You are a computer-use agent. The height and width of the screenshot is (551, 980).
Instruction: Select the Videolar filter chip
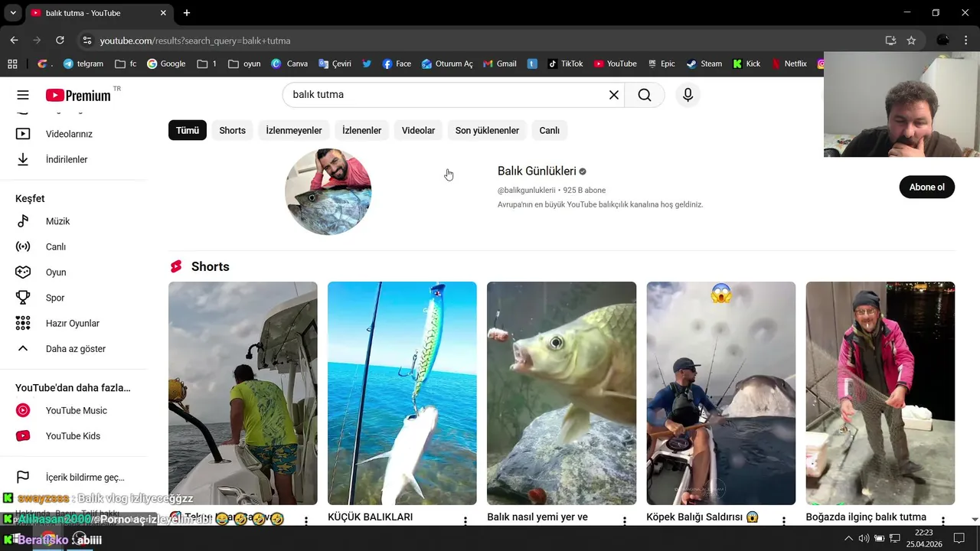point(418,130)
